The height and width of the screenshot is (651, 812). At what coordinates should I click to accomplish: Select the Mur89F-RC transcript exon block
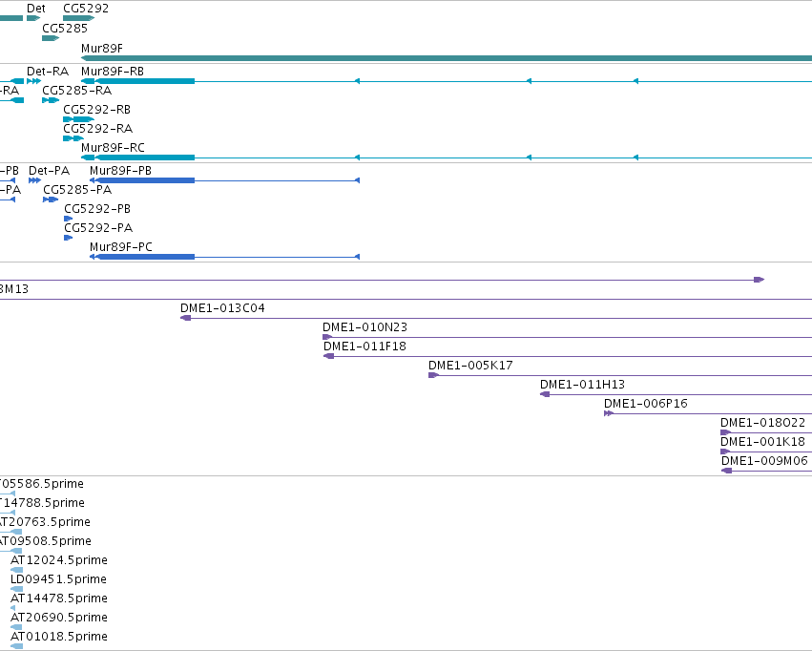(x=145, y=157)
